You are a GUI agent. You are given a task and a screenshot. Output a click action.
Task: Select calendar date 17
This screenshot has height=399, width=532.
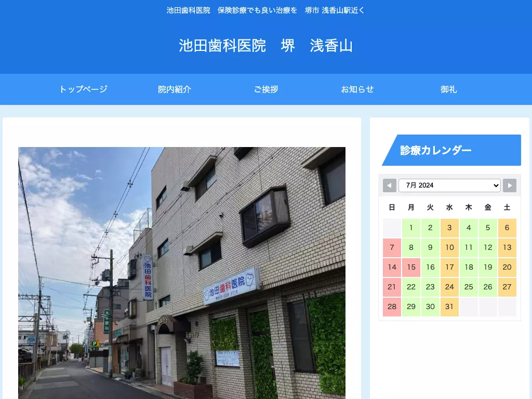pyautogui.click(x=449, y=267)
